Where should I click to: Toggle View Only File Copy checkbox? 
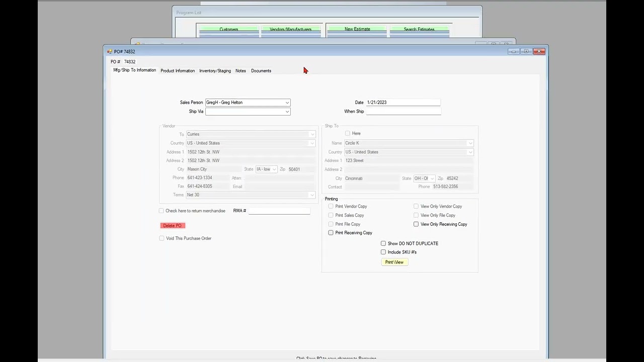416,215
